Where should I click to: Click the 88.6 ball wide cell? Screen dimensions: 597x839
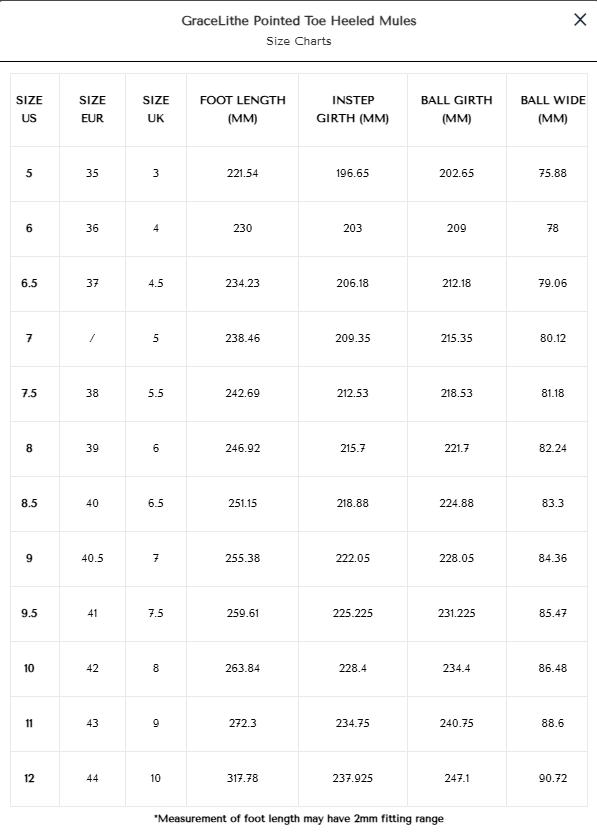(553, 723)
